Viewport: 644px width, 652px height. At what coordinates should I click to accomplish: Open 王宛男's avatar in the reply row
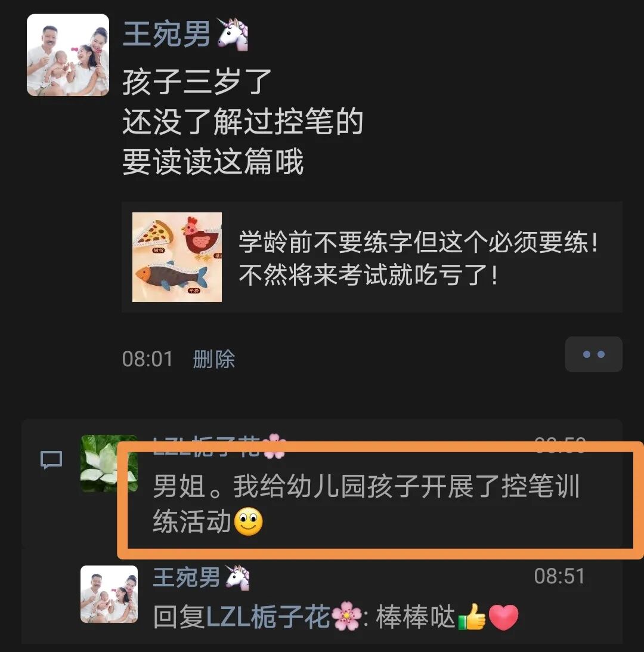[x=109, y=594]
